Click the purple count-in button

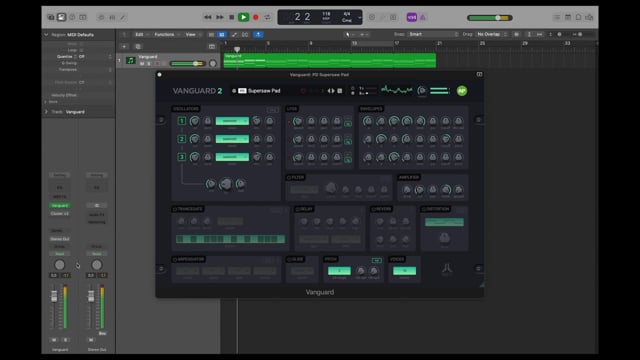(x=411, y=17)
